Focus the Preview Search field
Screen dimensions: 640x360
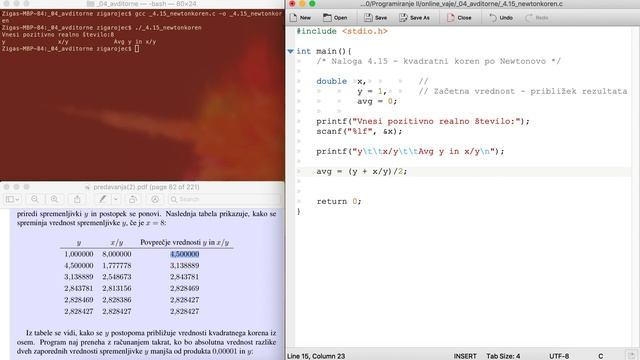[224, 199]
